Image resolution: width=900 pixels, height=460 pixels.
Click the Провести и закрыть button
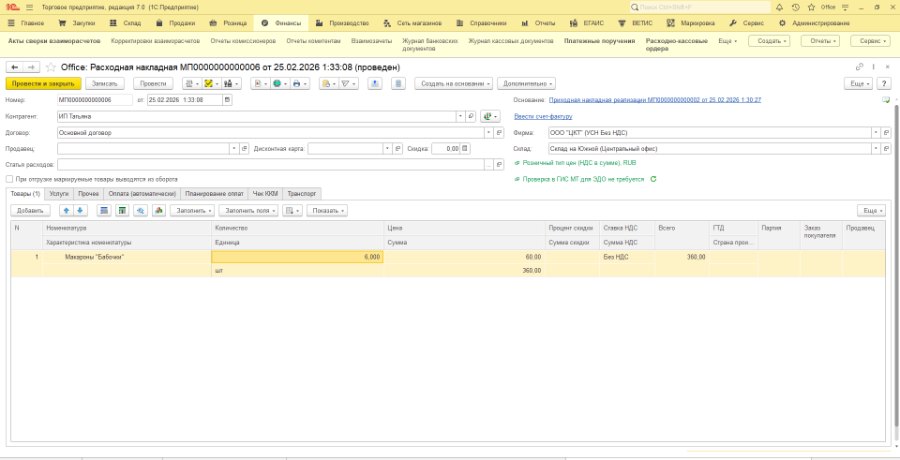pos(44,84)
